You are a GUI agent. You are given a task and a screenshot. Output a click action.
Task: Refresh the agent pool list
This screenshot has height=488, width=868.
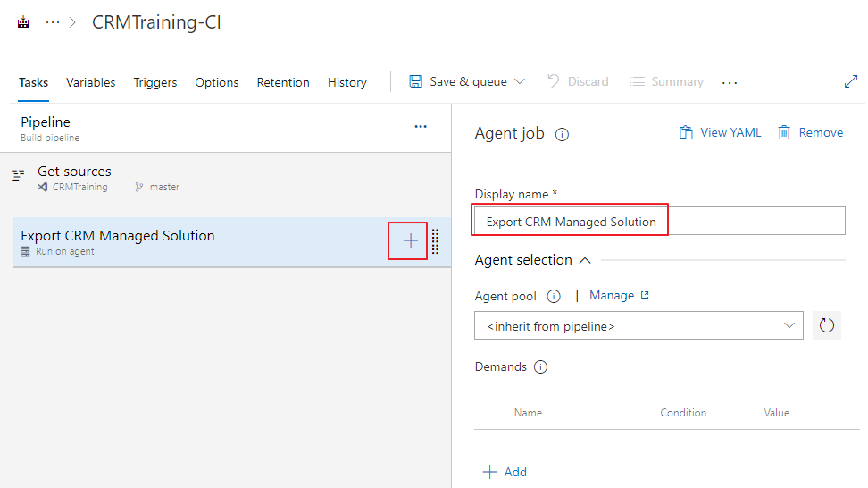click(x=826, y=325)
